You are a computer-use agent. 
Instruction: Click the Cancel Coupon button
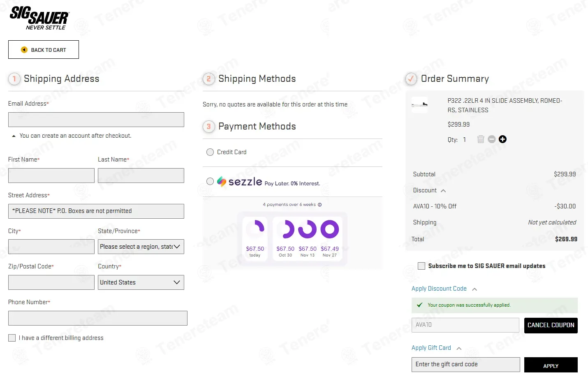coord(551,325)
